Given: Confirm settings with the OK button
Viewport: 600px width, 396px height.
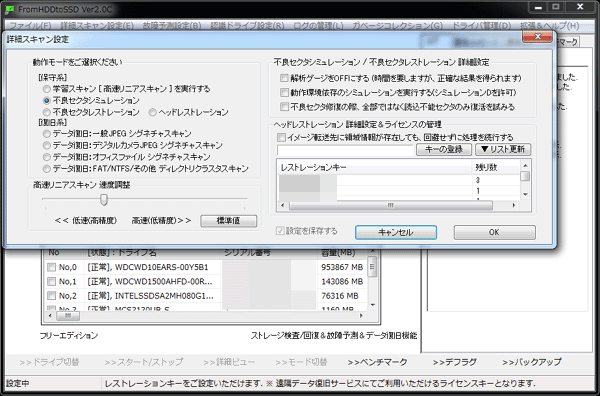Looking at the screenshot, I should 494,232.
